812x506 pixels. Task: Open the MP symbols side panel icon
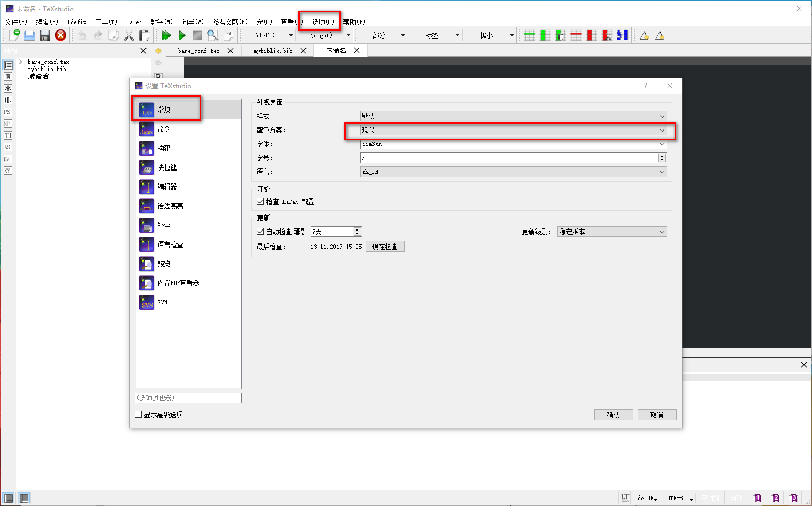7,124
